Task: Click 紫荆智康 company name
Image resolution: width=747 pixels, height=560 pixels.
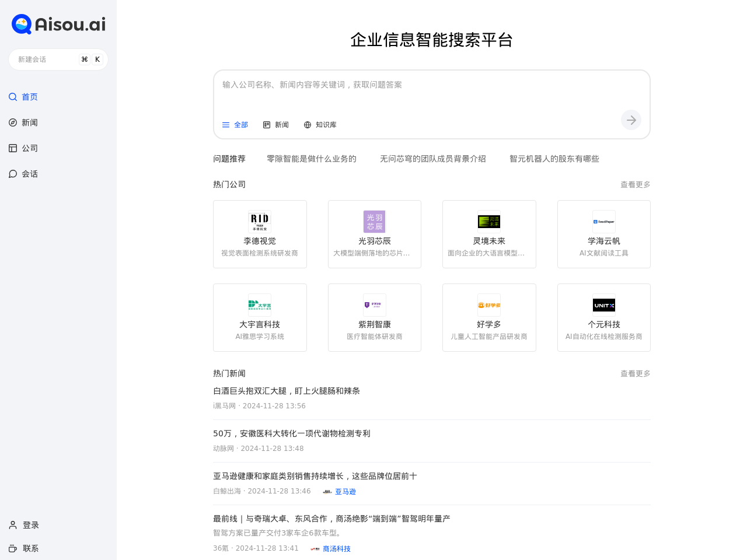Action: click(x=375, y=324)
